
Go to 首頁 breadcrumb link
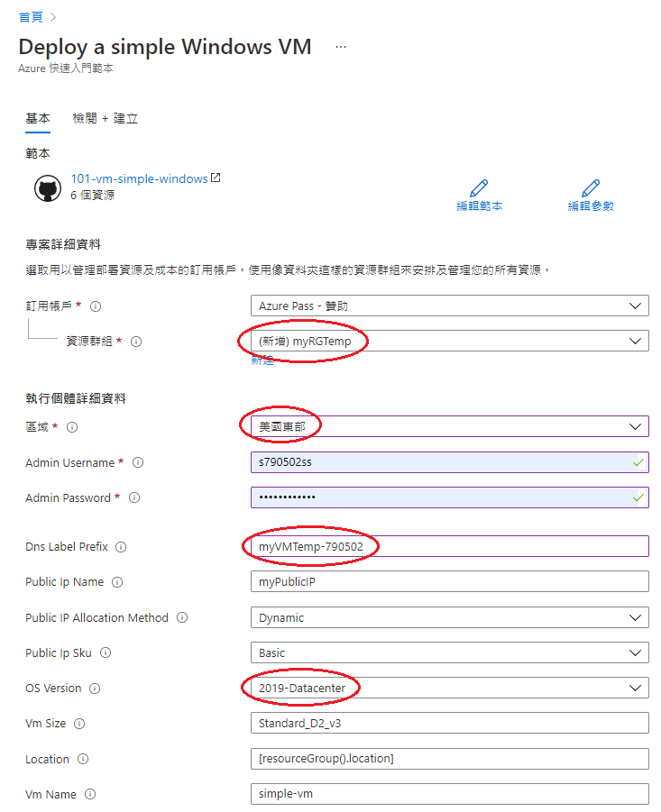point(31,17)
